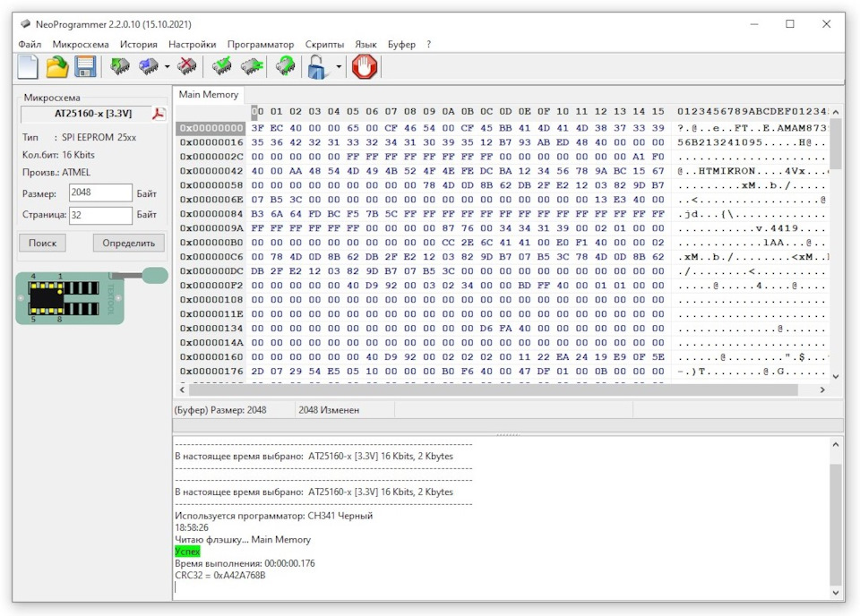This screenshot has width=860, height=616.
Task: Click the Поиск button
Action: click(x=43, y=243)
